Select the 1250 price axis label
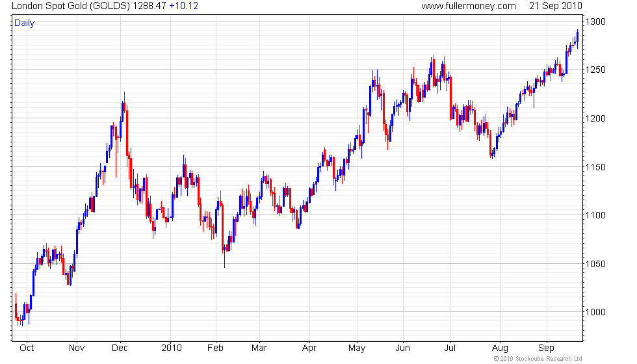 595,70
